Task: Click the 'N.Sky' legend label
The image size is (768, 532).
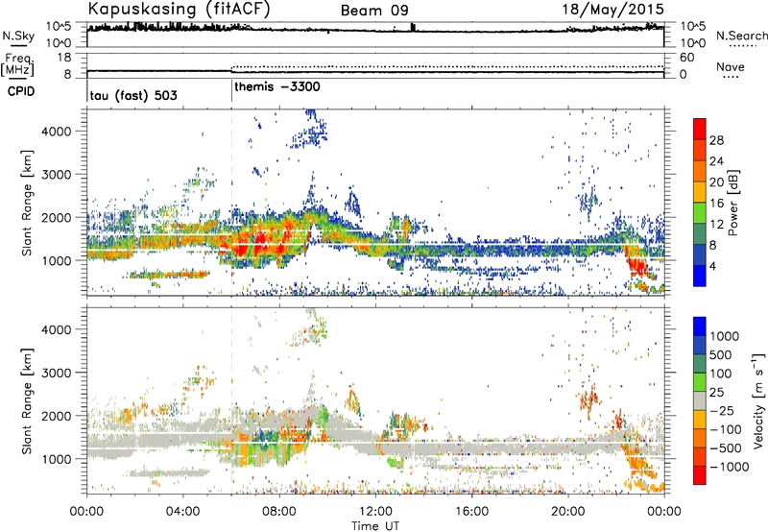Action: (18, 36)
